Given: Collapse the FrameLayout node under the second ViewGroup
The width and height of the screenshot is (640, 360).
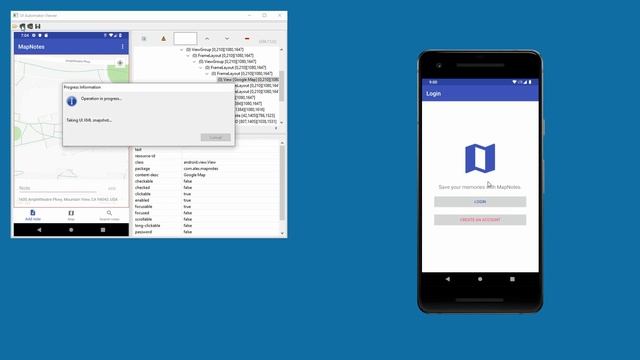Looking at the screenshot, I should 200,67.
